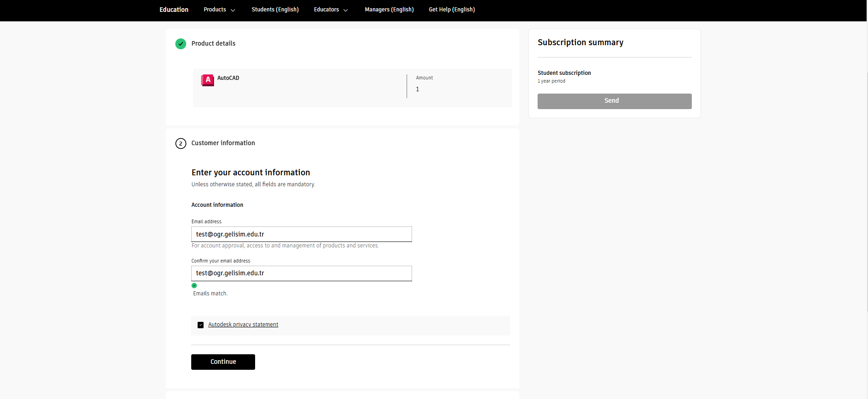
Task: Click the Customer information heading
Action: (x=223, y=143)
